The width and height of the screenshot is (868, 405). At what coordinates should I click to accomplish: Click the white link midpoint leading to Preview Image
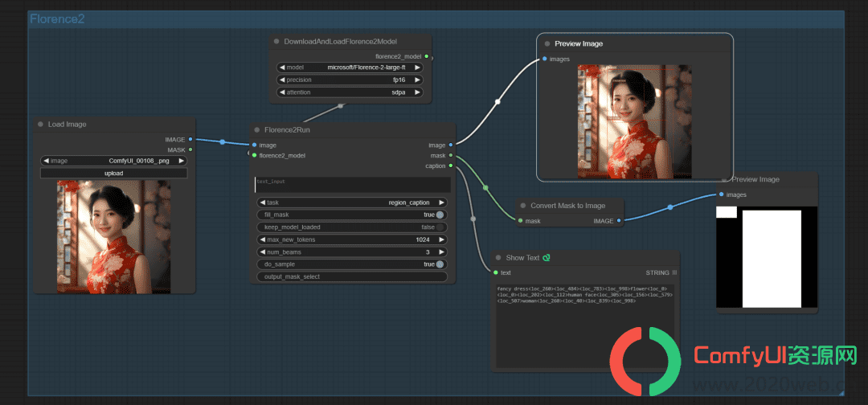pyautogui.click(x=497, y=102)
